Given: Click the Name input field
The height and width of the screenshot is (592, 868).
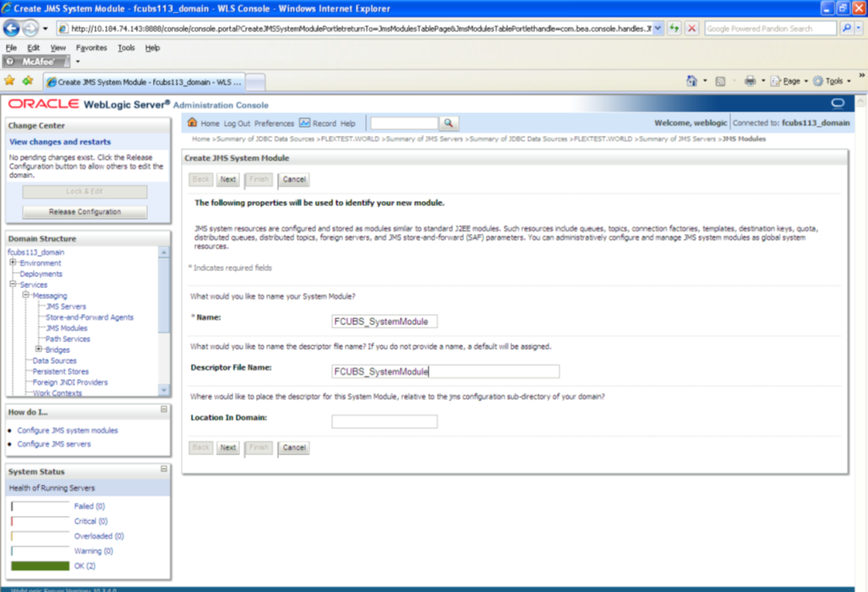Looking at the screenshot, I should coord(385,322).
